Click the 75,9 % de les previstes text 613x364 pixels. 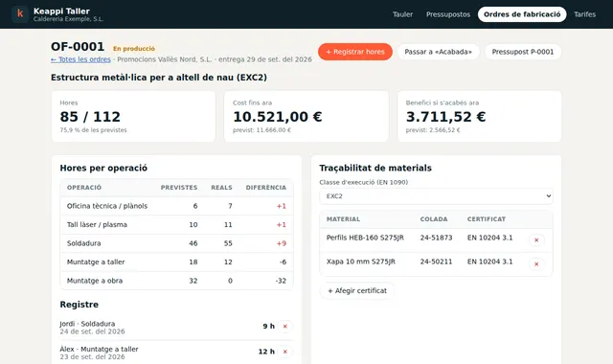[x=94, y=130]
